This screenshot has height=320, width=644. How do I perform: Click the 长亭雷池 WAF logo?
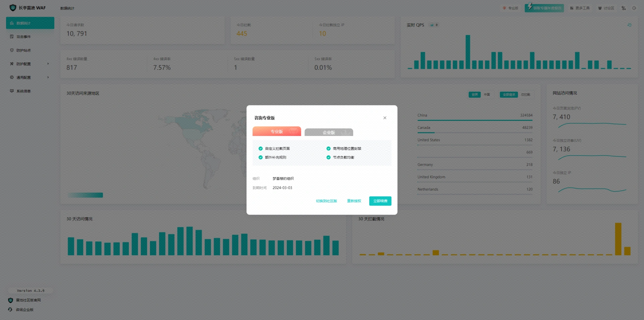pyautogui.click(x=28, y=8)
